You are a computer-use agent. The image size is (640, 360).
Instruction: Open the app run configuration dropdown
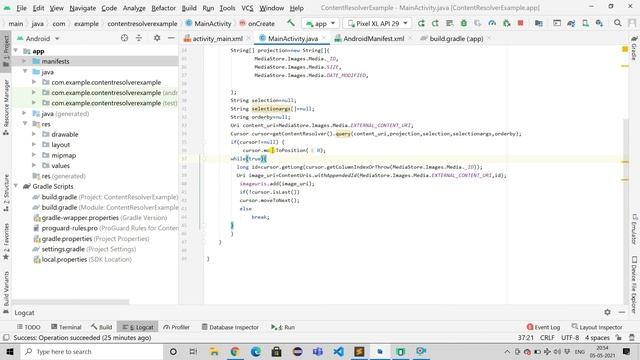click(x=320, y=24)
